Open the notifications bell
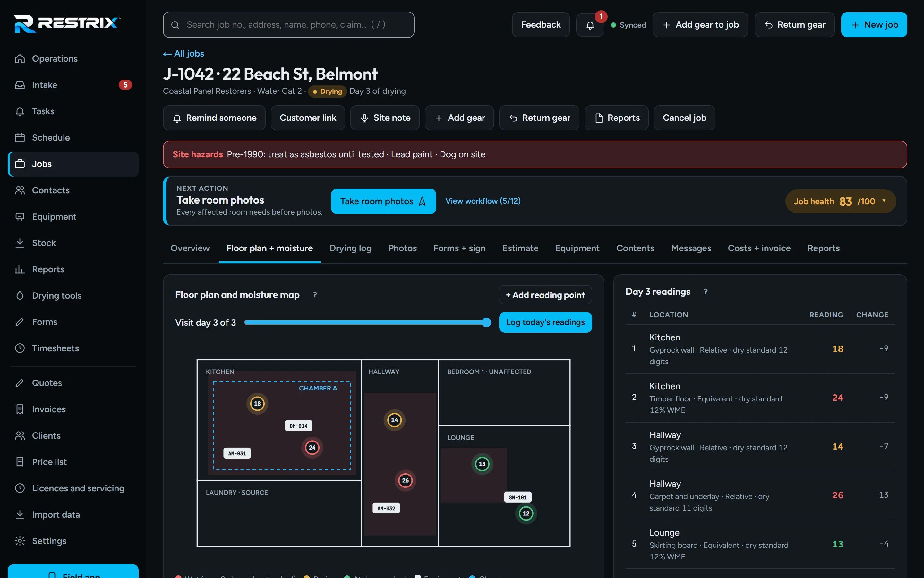 (x=590, y=25)
